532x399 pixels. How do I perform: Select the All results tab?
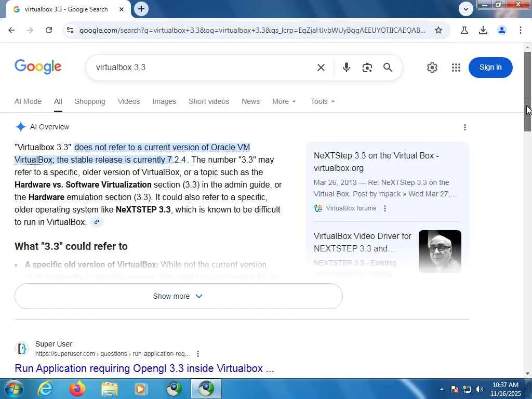coord(58,101)
